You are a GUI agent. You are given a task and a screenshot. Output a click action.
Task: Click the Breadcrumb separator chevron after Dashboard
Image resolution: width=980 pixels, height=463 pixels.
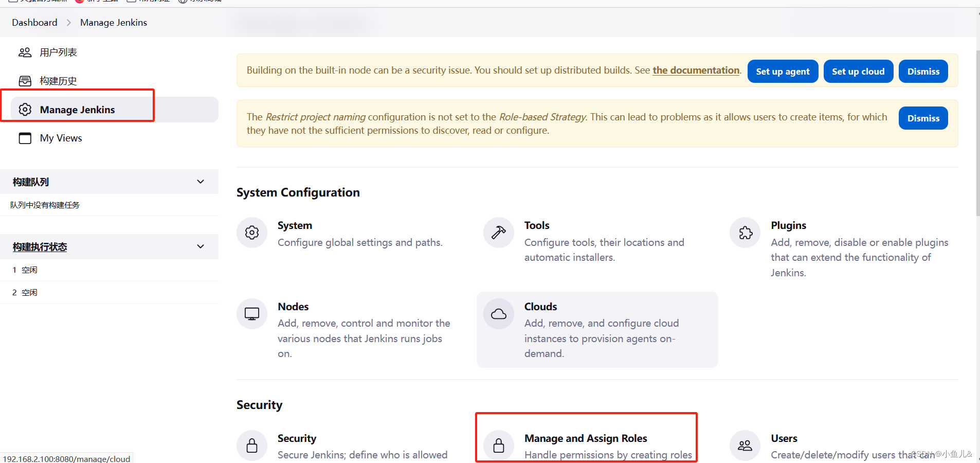click(69, 23)
